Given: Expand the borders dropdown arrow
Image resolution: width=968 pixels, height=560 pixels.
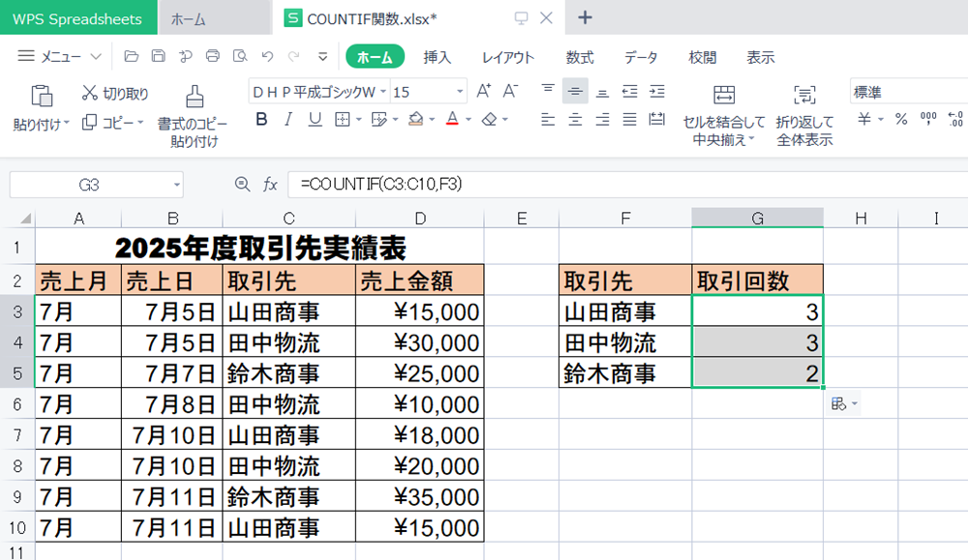Looking at the screenshot, I should (x=359, y=120).
